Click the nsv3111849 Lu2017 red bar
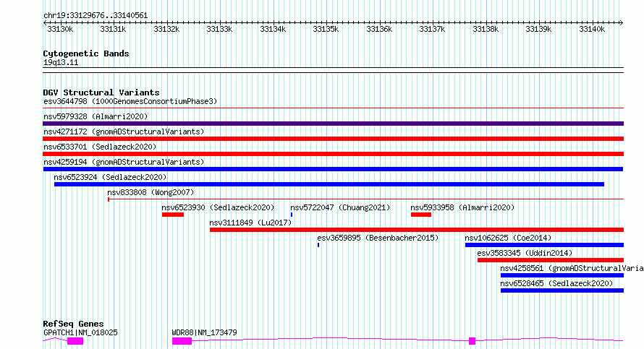Viewport: 644px width, 349px height. click(417, 230)
